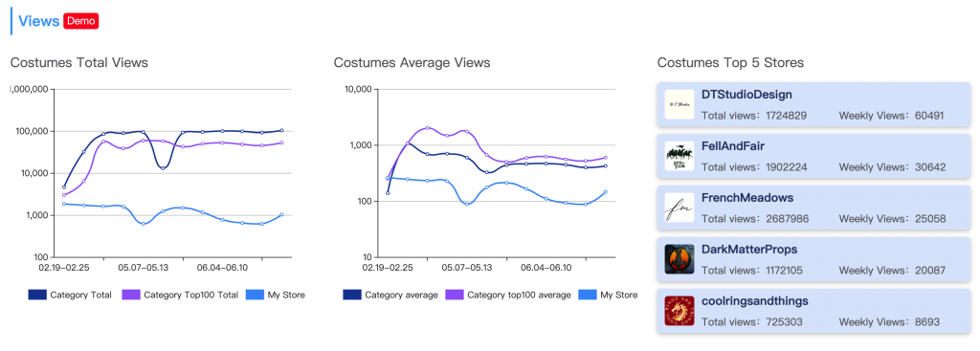The height and width of the screenshot is (351, 980).
Task: Click Category Total legend label
Action: (x=81, y=295)
